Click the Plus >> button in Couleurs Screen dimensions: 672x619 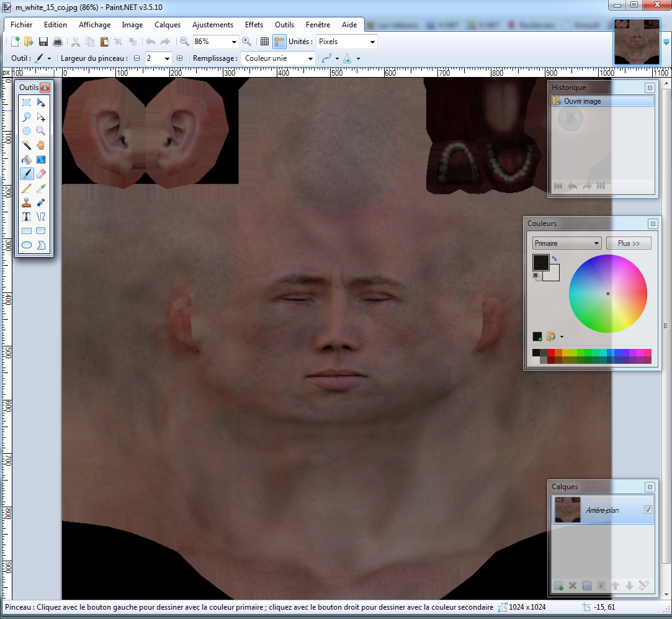pos(629,243)
